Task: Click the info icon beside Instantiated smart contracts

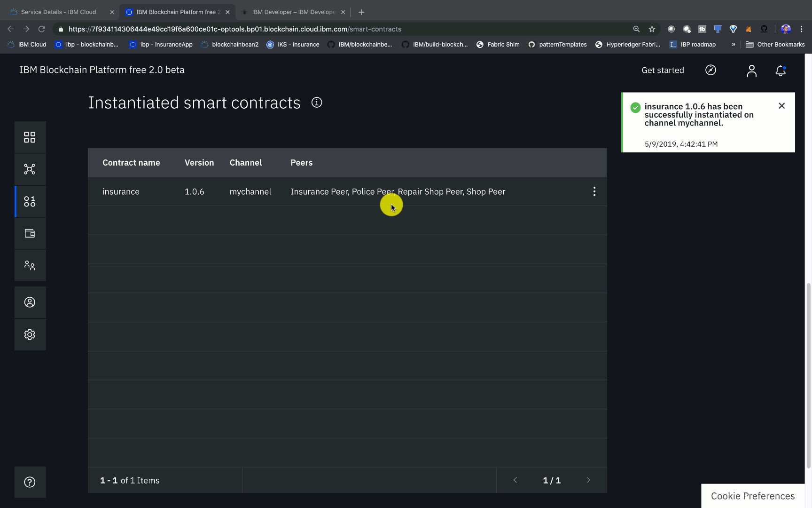Action: [317, 103]
